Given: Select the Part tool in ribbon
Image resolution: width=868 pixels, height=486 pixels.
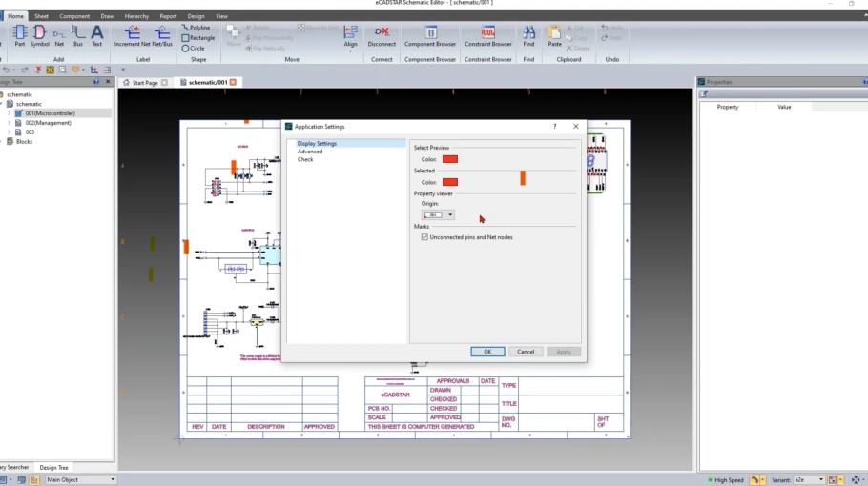Looking at the screenshot, I should [19, 35].
